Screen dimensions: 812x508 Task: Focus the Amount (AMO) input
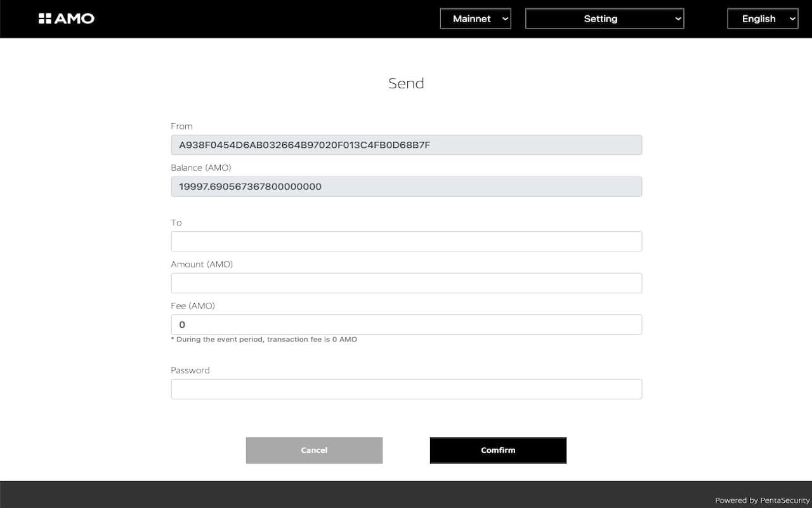406,283
